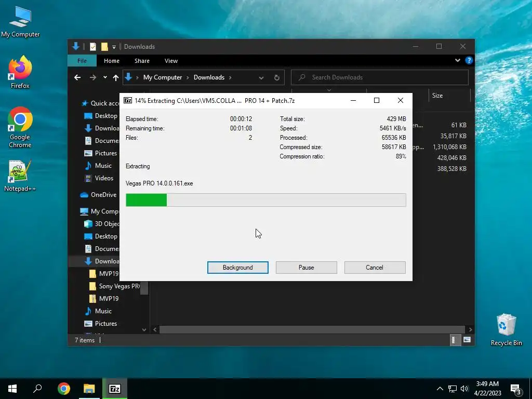This screenshot has height=399, width=532.
Task: Click the Properties quick access toolbar icon
Action: [93, 46]
